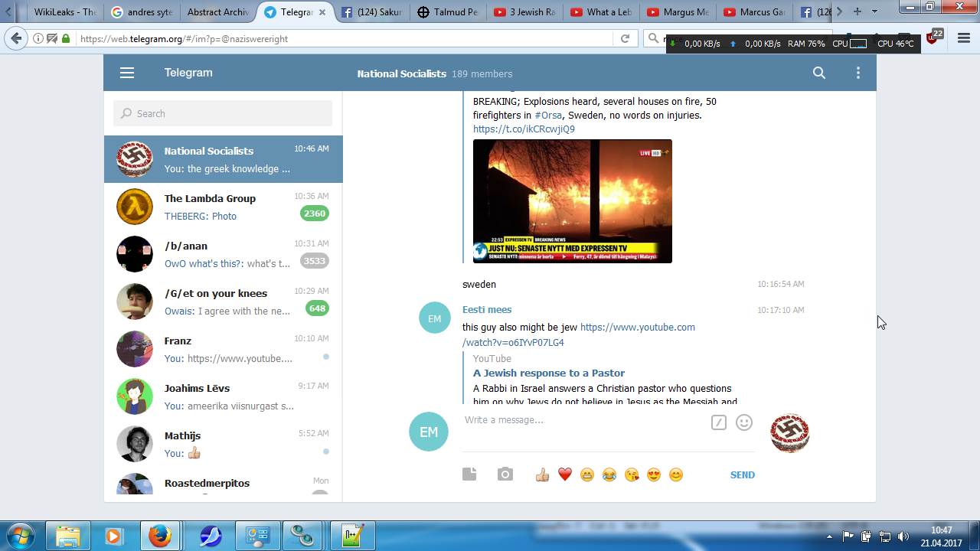
Task: Click the browser back arrow button
Action: coord(17,38)
